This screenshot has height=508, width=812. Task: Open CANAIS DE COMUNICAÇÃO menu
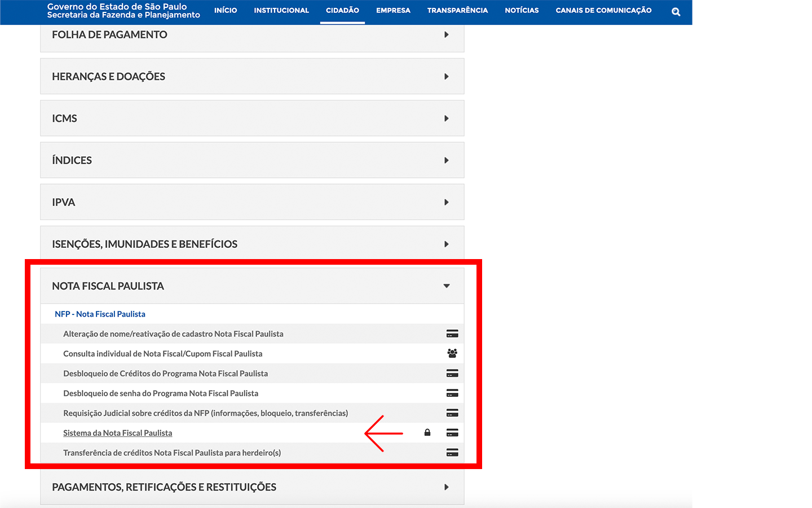(603, 10)
